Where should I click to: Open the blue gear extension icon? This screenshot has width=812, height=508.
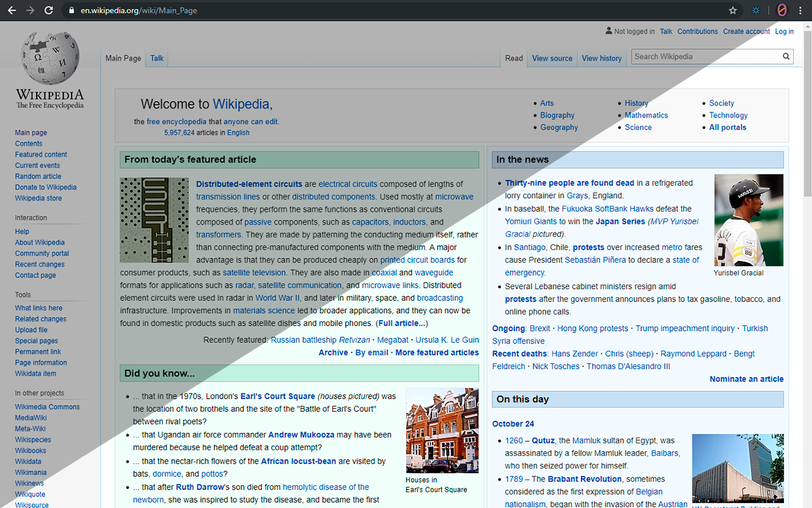[x=756, y=11]
